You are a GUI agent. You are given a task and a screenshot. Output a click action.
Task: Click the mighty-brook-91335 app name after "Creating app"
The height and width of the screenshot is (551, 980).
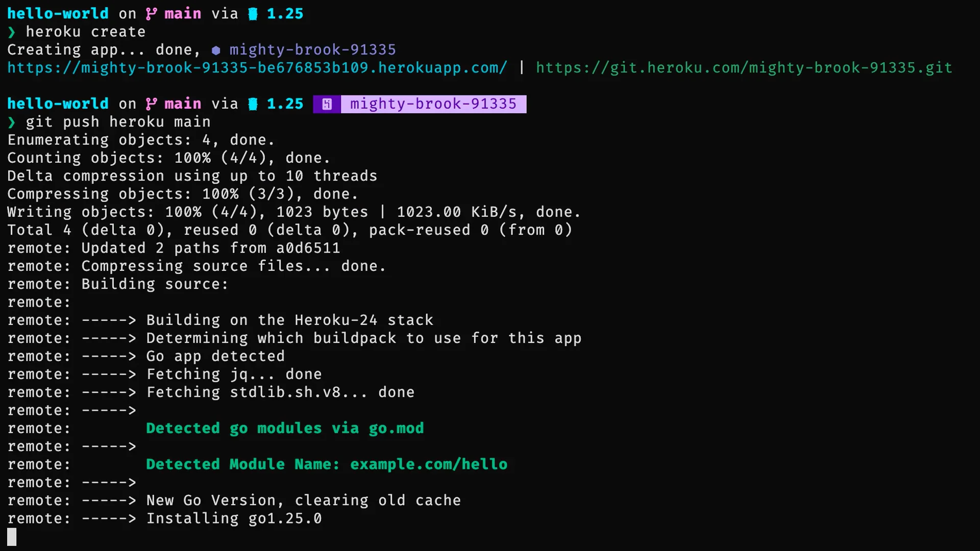312,50
